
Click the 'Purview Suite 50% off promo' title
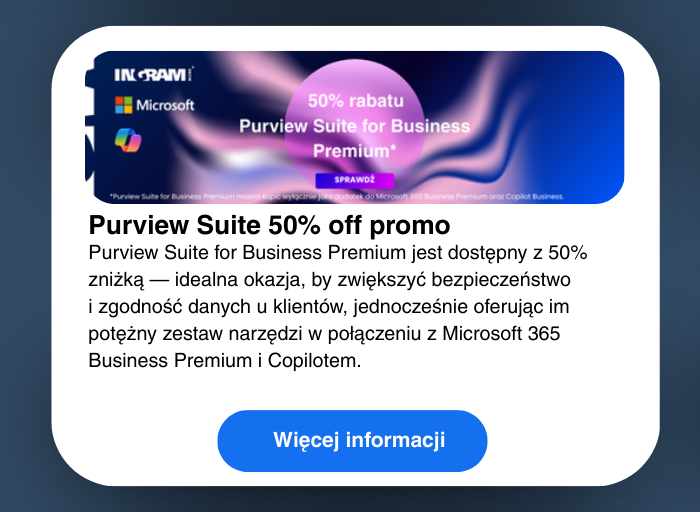click(269, 225)
